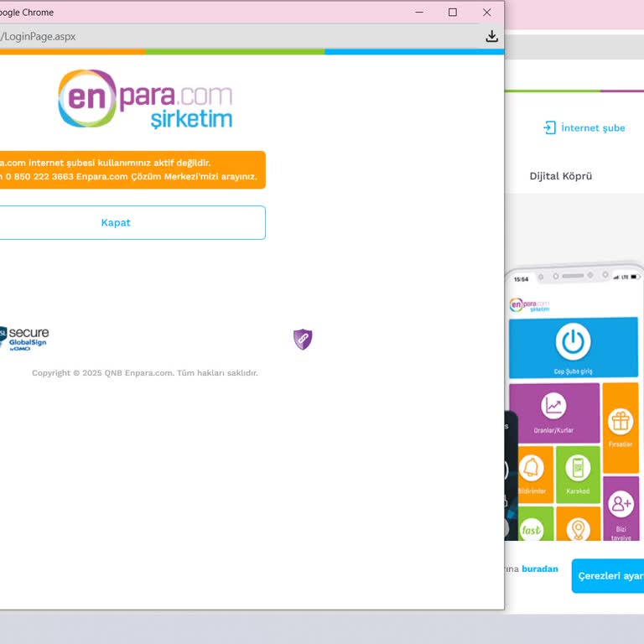The height and width of the screenshot is (644, 644).
Task: Select Dijital Köprü menu item
Action: pos(561,176)
